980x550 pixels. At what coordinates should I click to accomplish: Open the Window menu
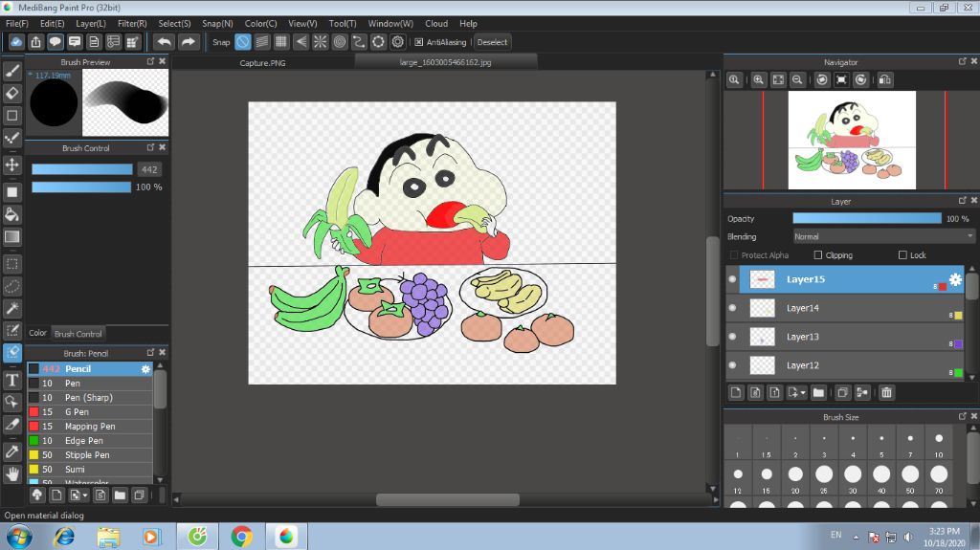coord(390,23)
